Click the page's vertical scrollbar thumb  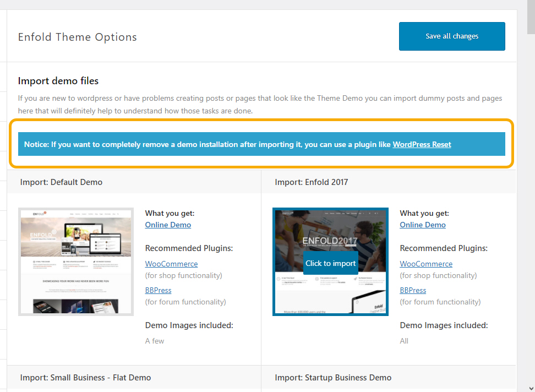(x=531, y=17)
